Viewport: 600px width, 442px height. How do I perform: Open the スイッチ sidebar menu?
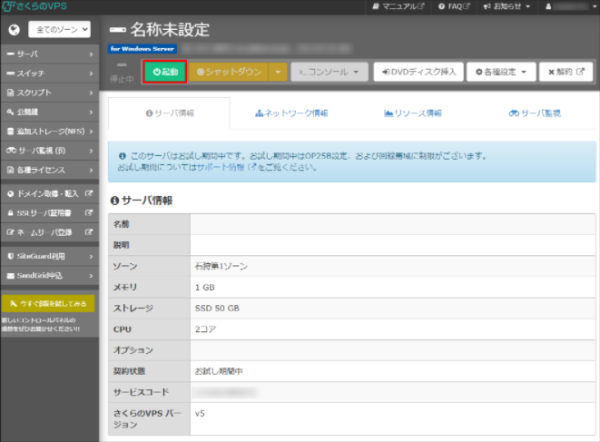(x=50, y=73)
